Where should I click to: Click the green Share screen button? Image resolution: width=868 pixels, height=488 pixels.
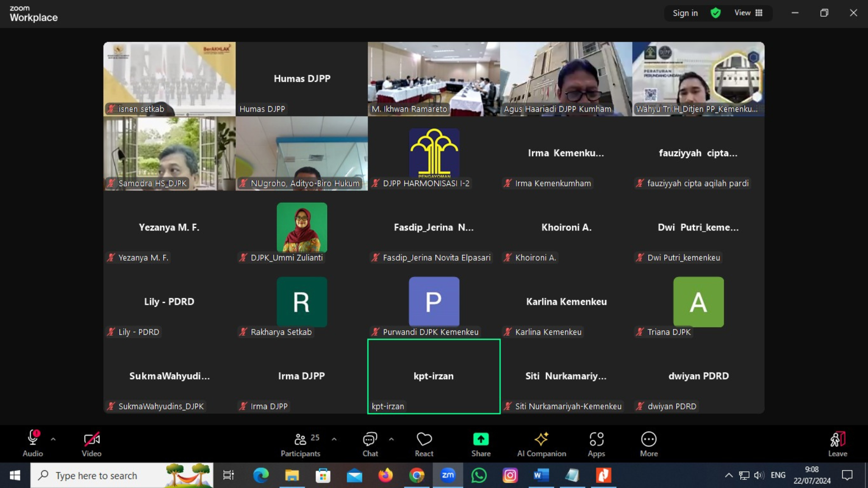point(481,443)
